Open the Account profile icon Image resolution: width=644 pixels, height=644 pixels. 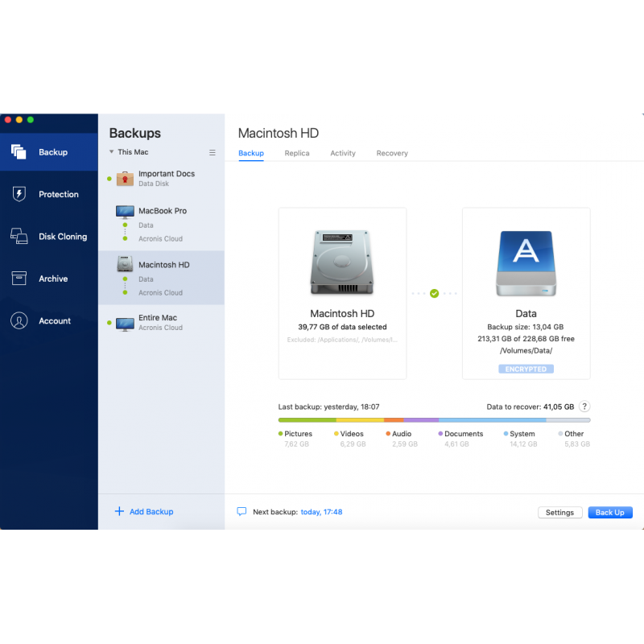tap(19, 320)
